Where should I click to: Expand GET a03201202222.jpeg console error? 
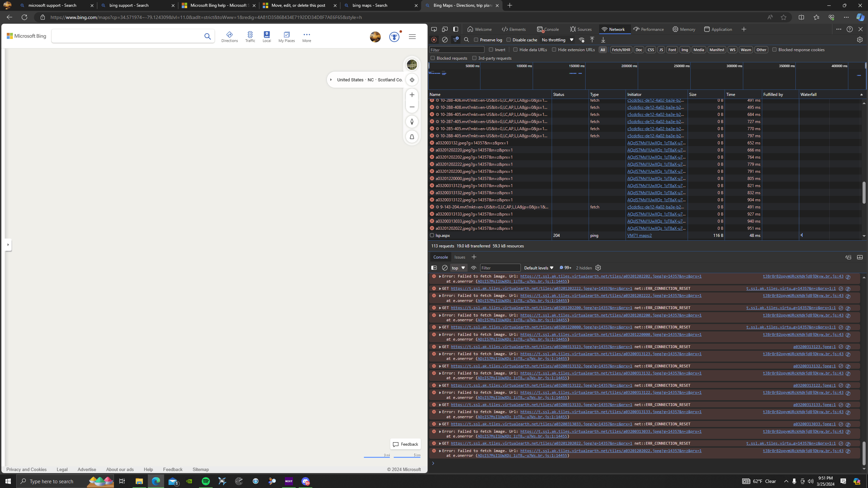point(440,289)
